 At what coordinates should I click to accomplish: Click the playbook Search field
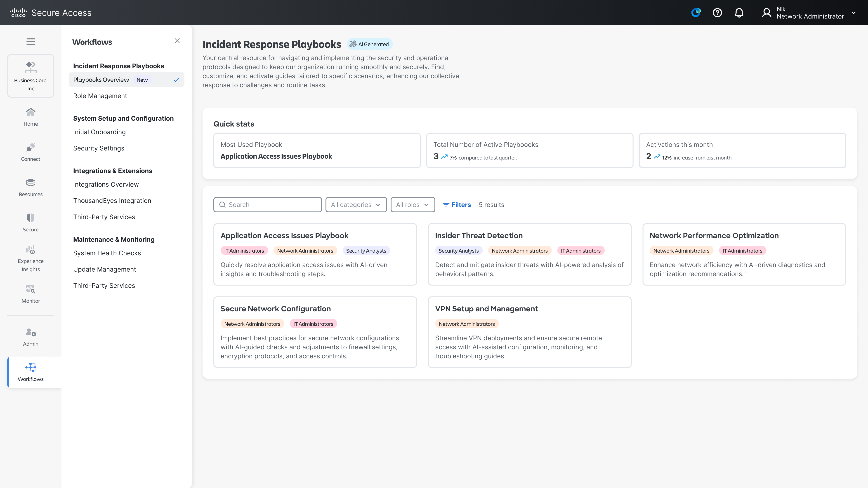click(268, 205)
